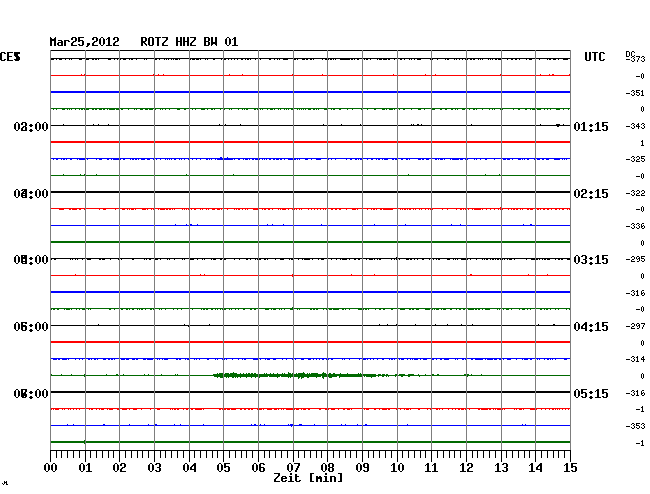Image resolution: width=650 pixels, height=494 pixels.
Task: Select the minute axis label "14"
Action: [535, 468]
